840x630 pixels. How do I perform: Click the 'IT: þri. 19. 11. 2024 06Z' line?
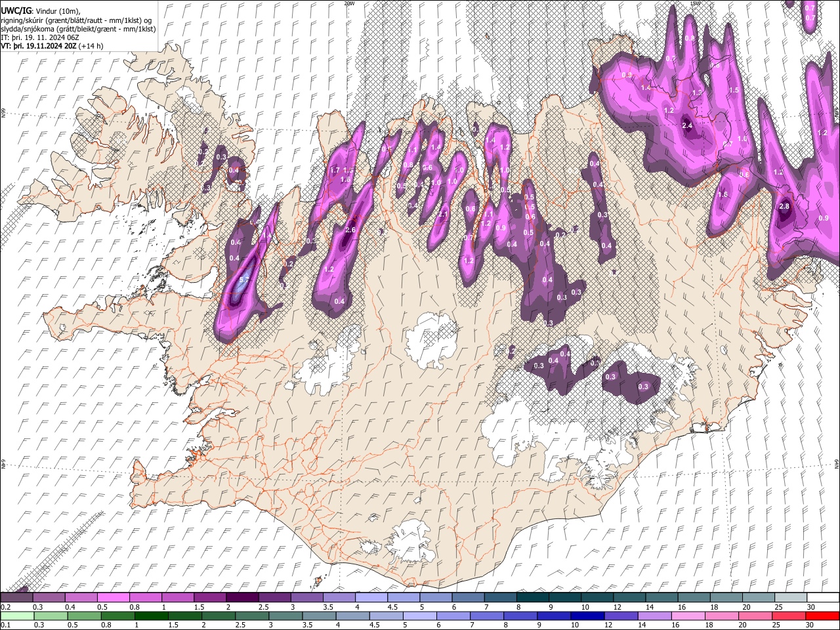pos(40,37)
